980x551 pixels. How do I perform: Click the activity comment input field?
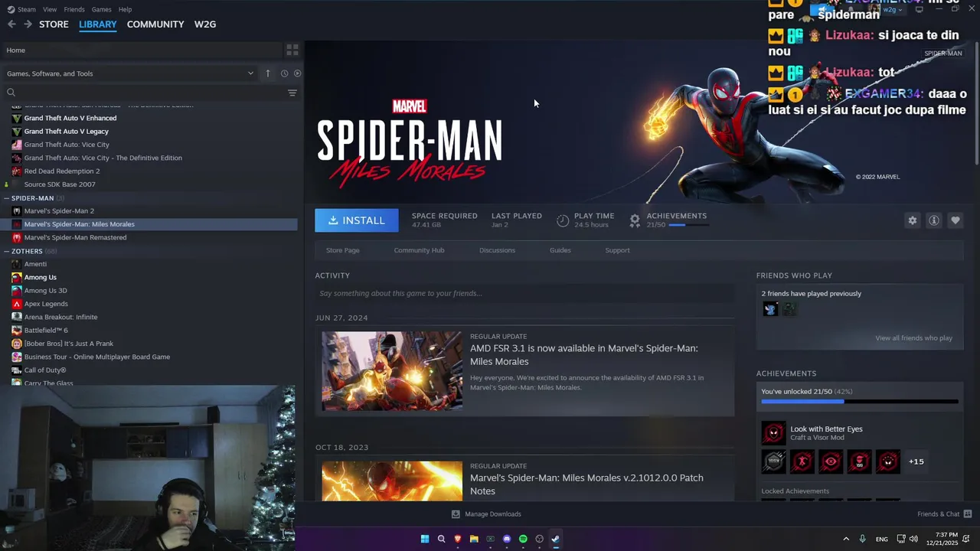tap(524, 293)
